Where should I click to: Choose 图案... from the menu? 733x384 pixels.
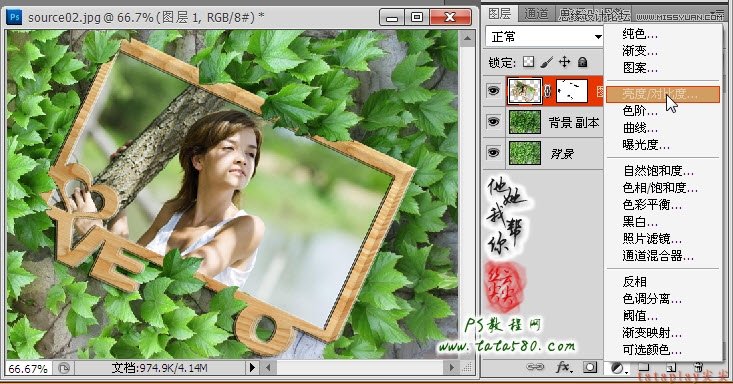pyautogui.click(x=640, y=68)
